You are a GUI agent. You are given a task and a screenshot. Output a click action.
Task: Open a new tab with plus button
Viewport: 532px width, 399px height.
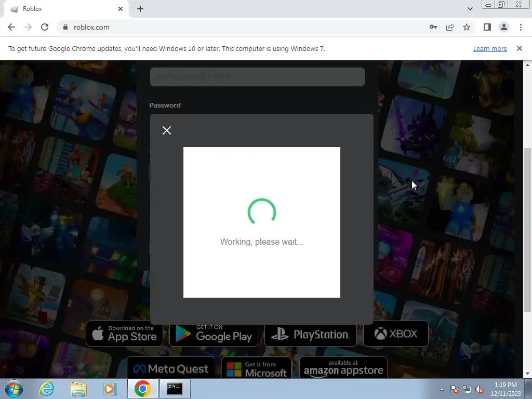(140, 9)
